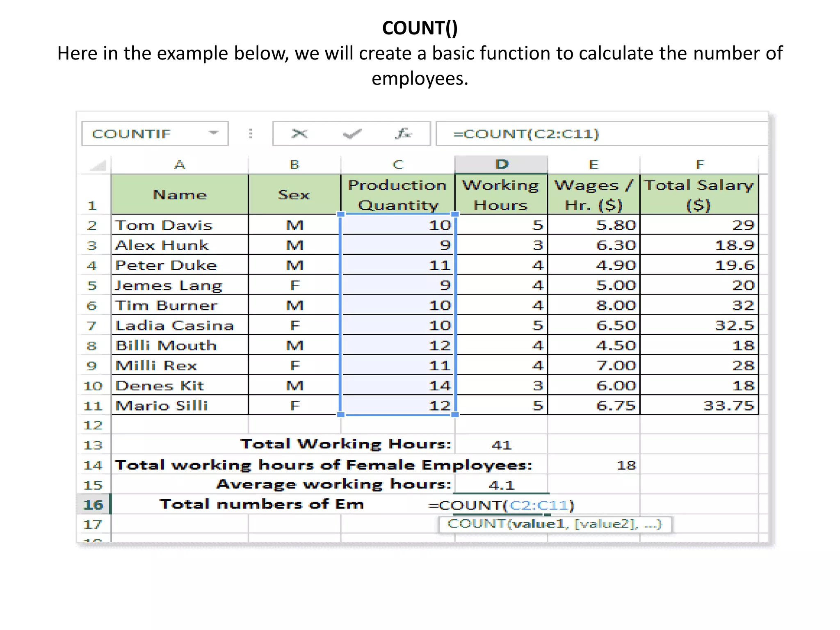Screen dimensions: 840x630
Task: Select row 16 header
Action: pos(94,504)
